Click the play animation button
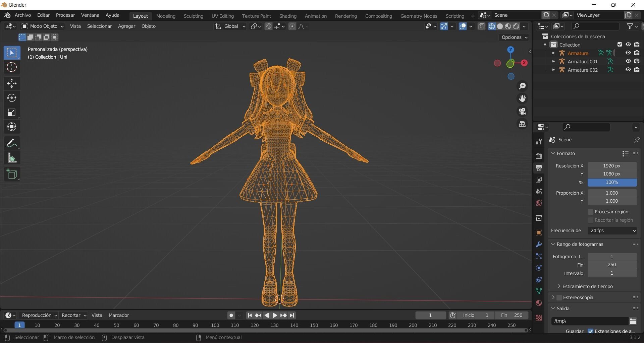The height and width of the screenshot is (343, 644). [275, 315]
